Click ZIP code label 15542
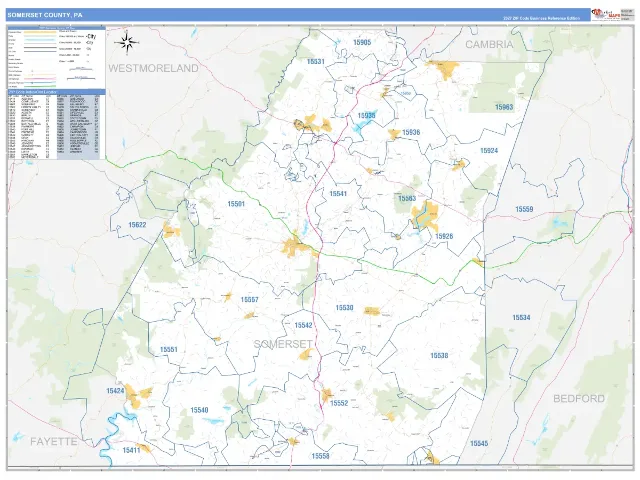The width and height of the screenshot is (640, 480). coord(303,325)
